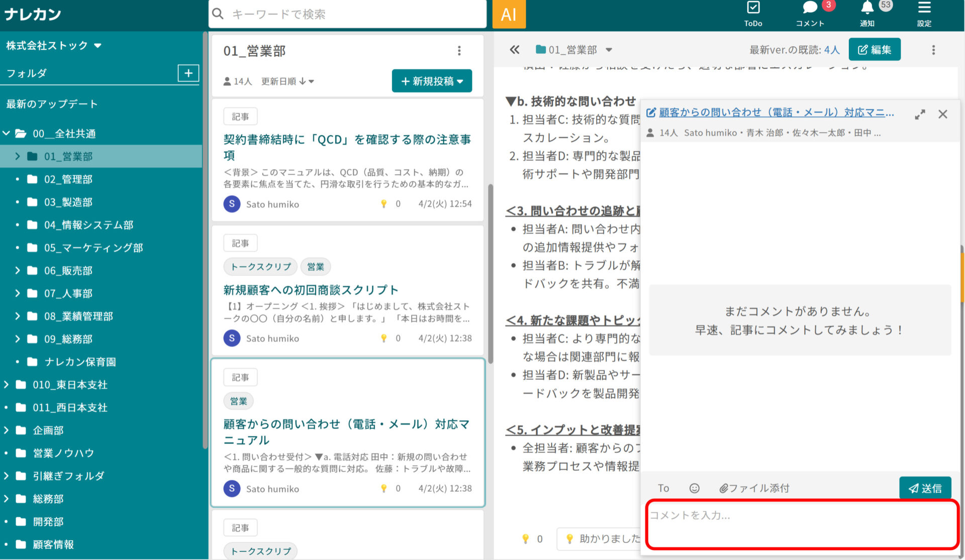Attach a file to the comment

coord(753,488)
